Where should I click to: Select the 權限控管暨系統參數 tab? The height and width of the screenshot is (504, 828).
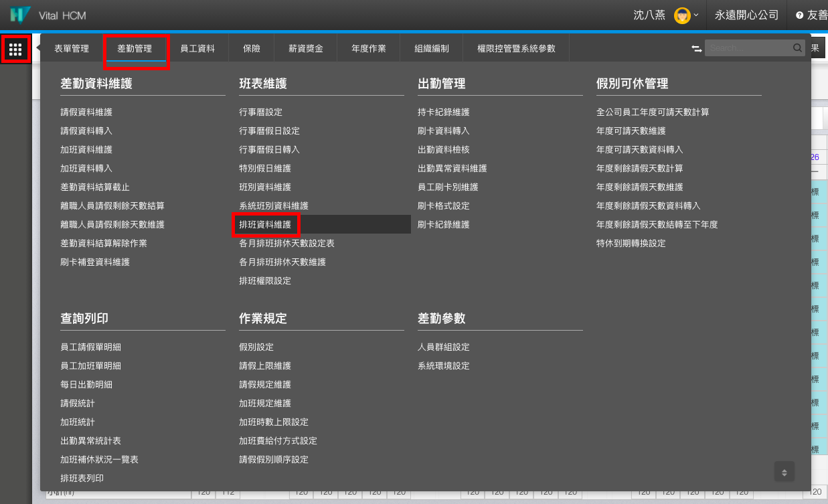pyautogui.click(x=516, y=48)
